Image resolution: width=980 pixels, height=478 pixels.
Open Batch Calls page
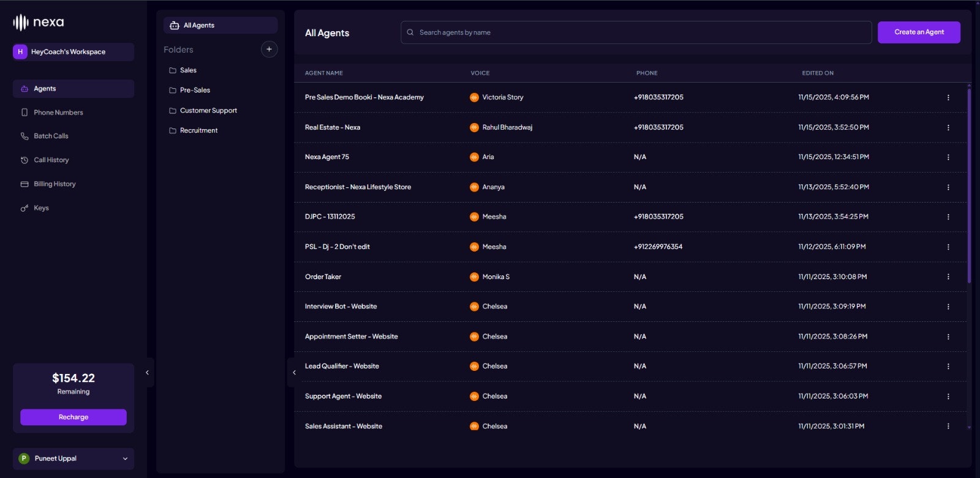click(x=73, y=136)
